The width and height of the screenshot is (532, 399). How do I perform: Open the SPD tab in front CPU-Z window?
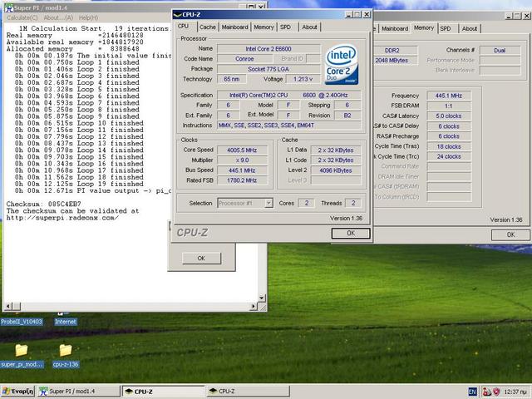click(x=287, y=27)
